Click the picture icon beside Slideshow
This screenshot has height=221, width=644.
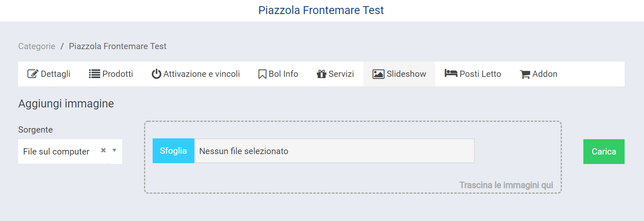378,74
